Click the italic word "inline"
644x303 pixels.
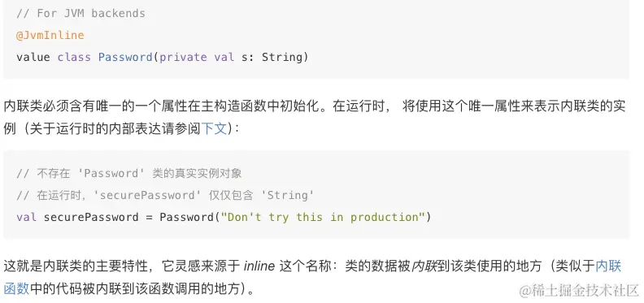[259, 266]
